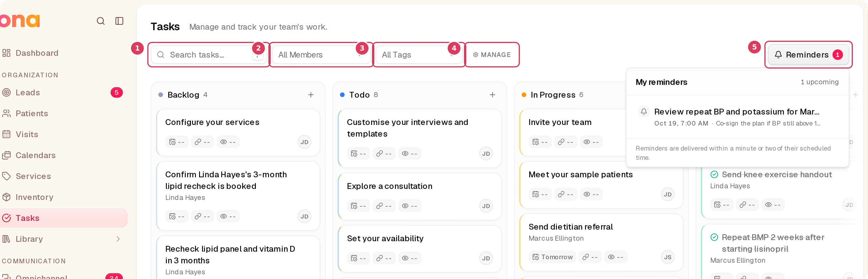The height and width of the screenshot is (279, 868).
Task: Expand the Library submenu chevron
Action: coord(118,239)
